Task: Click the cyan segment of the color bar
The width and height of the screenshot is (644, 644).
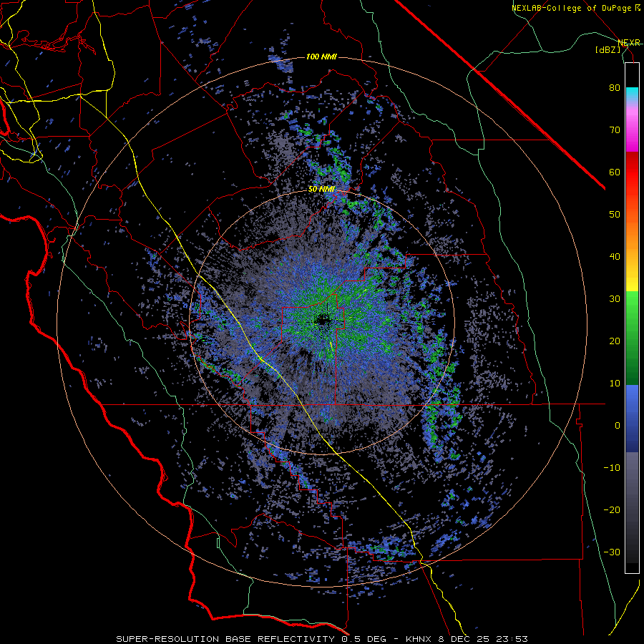Action: 632,94
